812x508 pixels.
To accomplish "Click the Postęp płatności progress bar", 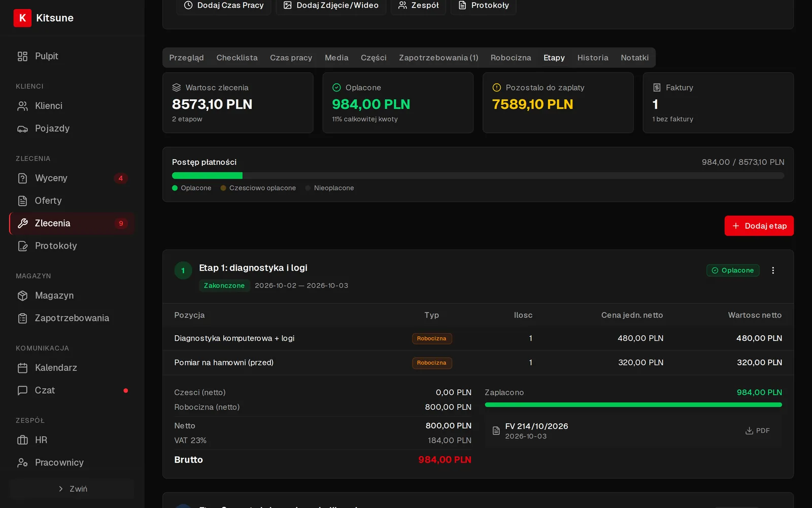I will 478,176.
